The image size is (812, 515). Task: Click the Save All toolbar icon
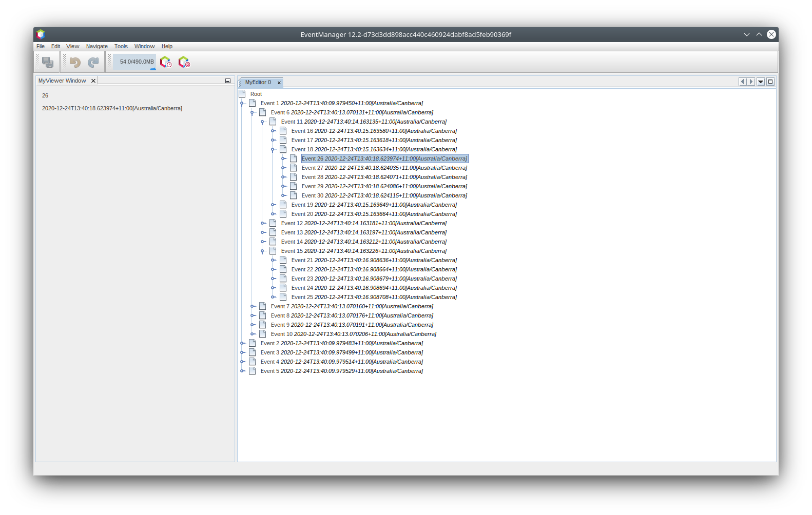48,62
